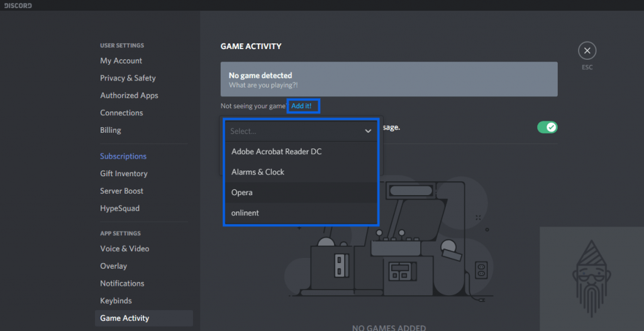644x331 pixels.
Task: Choose Alarms & Clock from the list
Action: pyautogui.click(x=301, y=172)
